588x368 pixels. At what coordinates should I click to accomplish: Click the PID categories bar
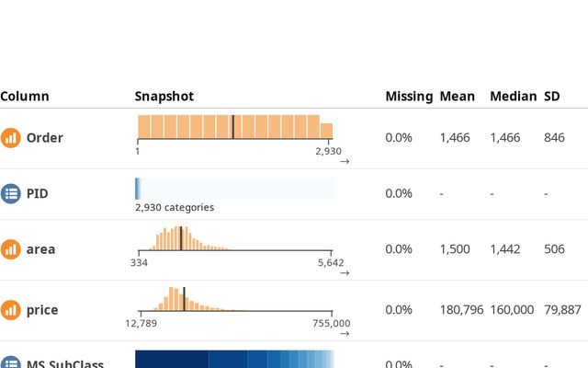click(234, 189)
